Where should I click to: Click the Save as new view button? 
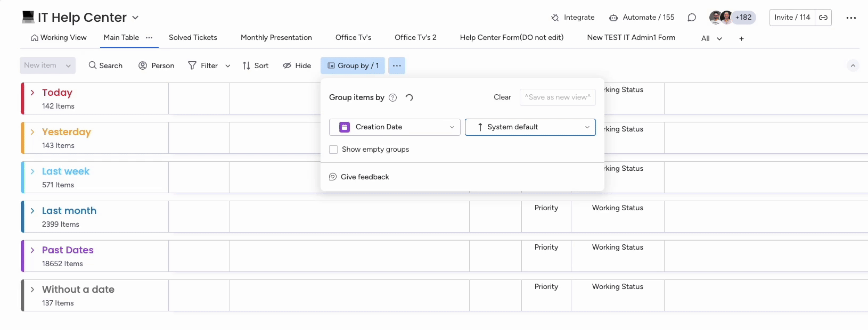point(558,97)
